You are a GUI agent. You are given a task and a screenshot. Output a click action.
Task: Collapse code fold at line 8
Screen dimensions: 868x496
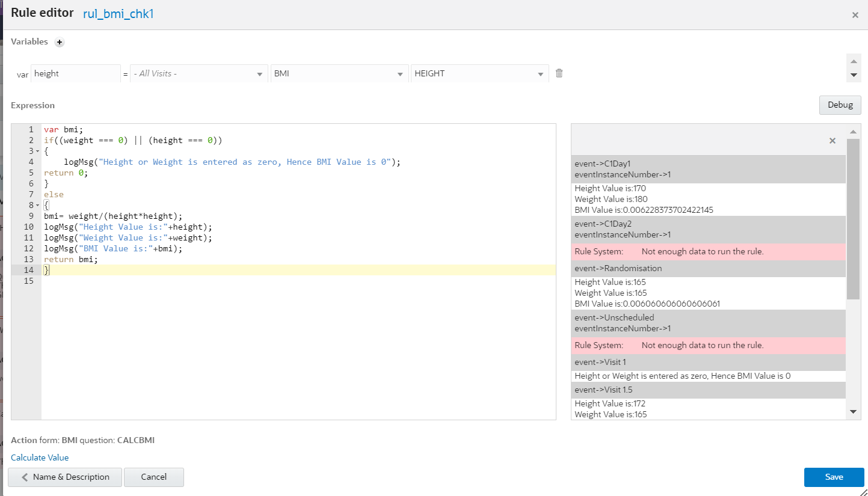tap(38, 205)
